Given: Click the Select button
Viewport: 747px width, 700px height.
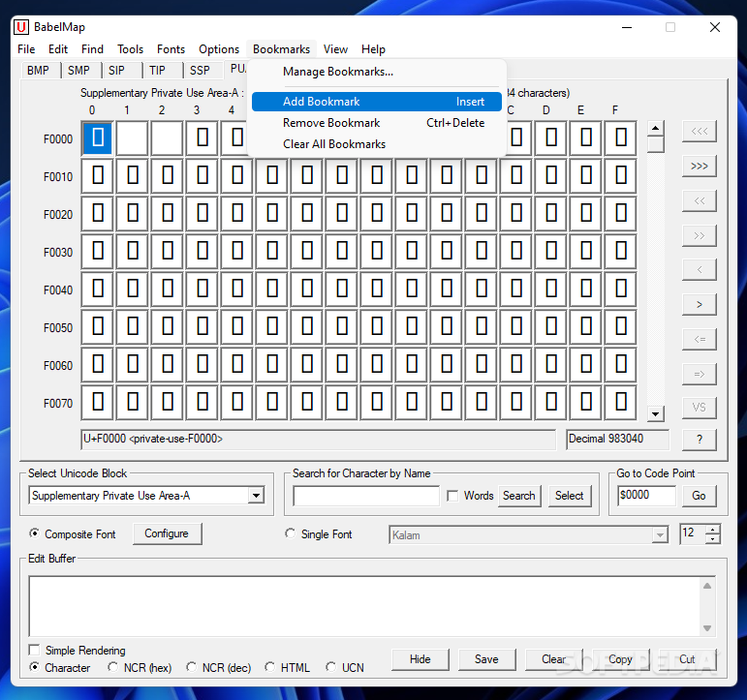Looking at the screenshot, I should (570, 496).
